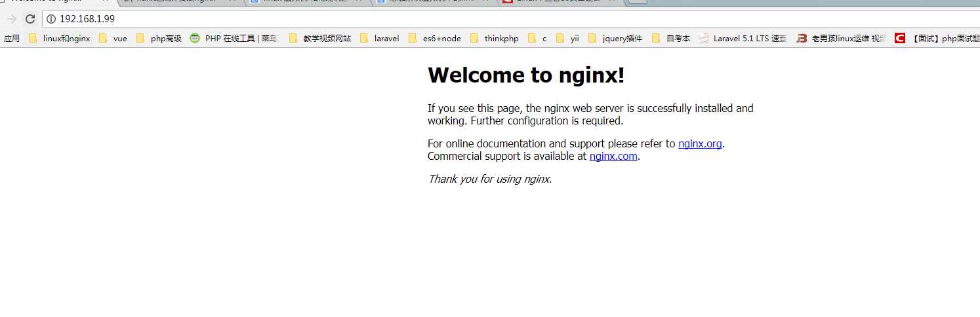
Task: Expand the 教学视频网站 bookmark folder
Action: point(319,39)
